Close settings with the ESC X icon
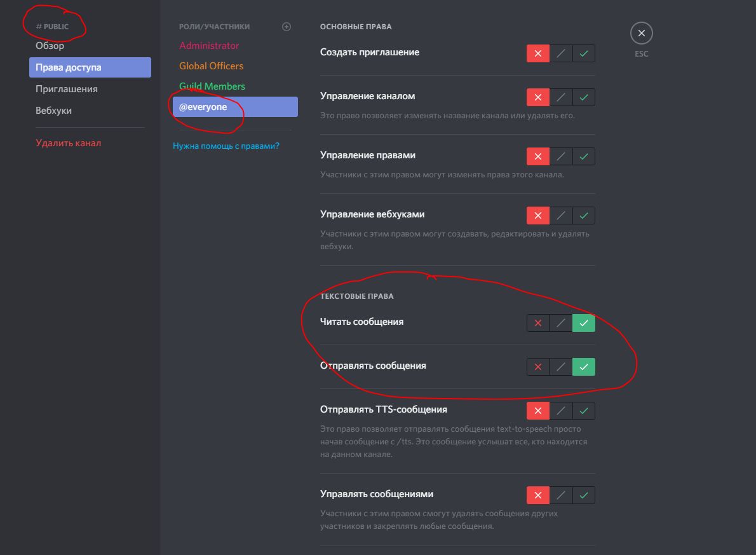 pos(641,33)
